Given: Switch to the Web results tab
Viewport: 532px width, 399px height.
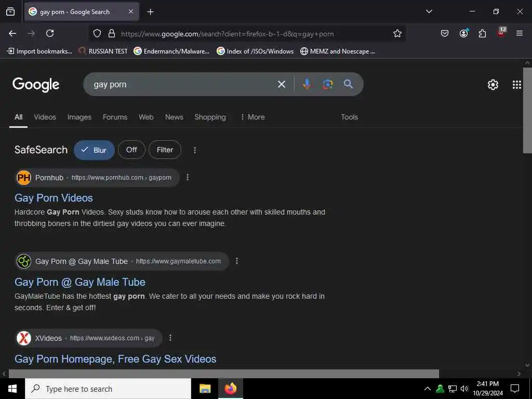Looking at the screenshot, I should tap(146, 117).
